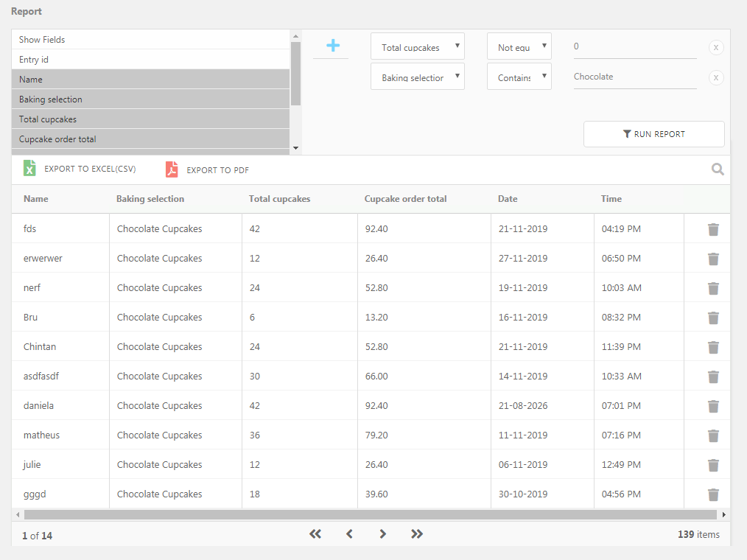This screenshot has width=747, height=560.
Task: Select the name cell 'daniela'
Action: coord(38,405)
